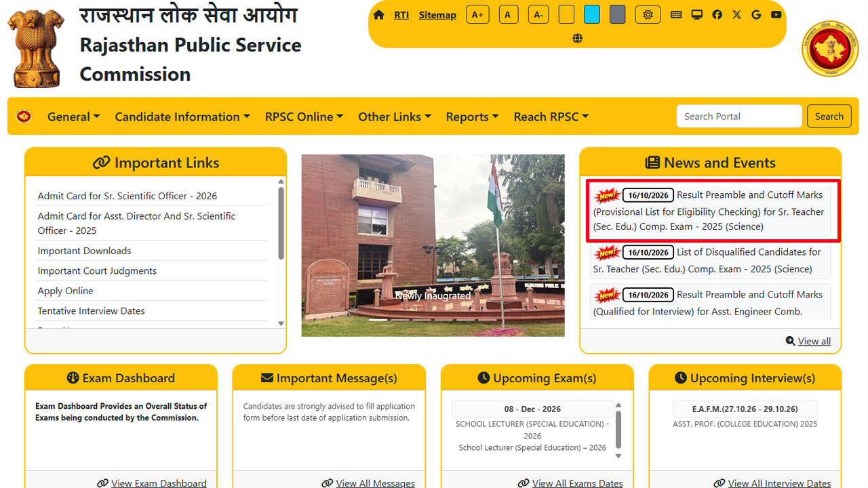Open the Other Links dropdown

point(395,117)
